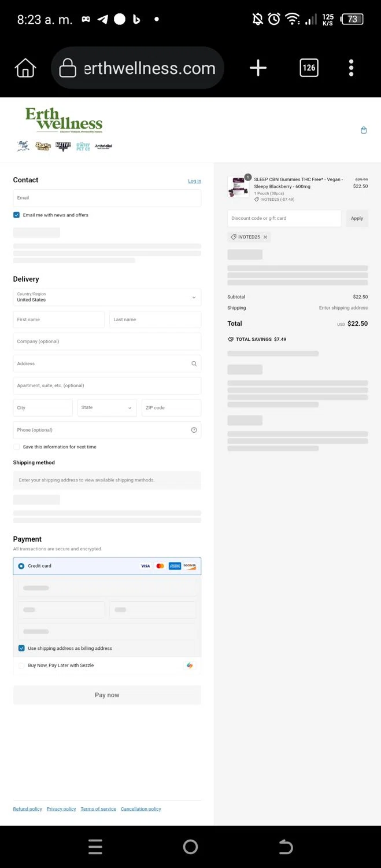Apply the discount code

coord(357,219)
